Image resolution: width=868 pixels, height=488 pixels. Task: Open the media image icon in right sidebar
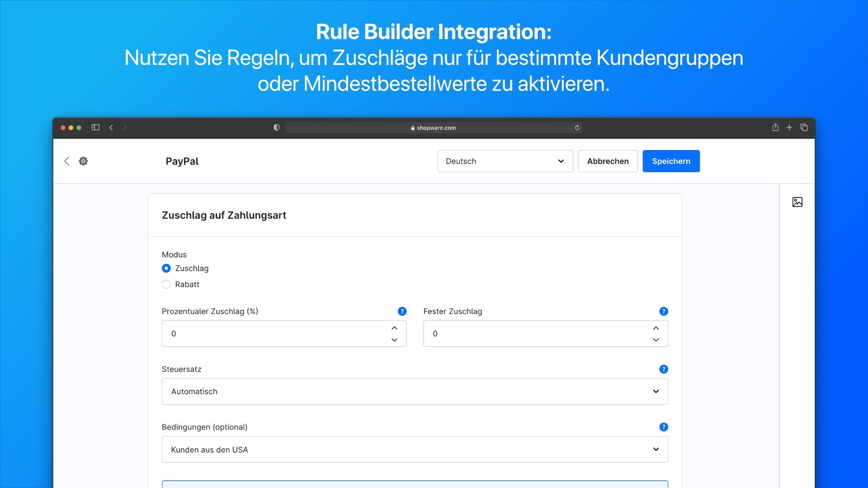797,202
